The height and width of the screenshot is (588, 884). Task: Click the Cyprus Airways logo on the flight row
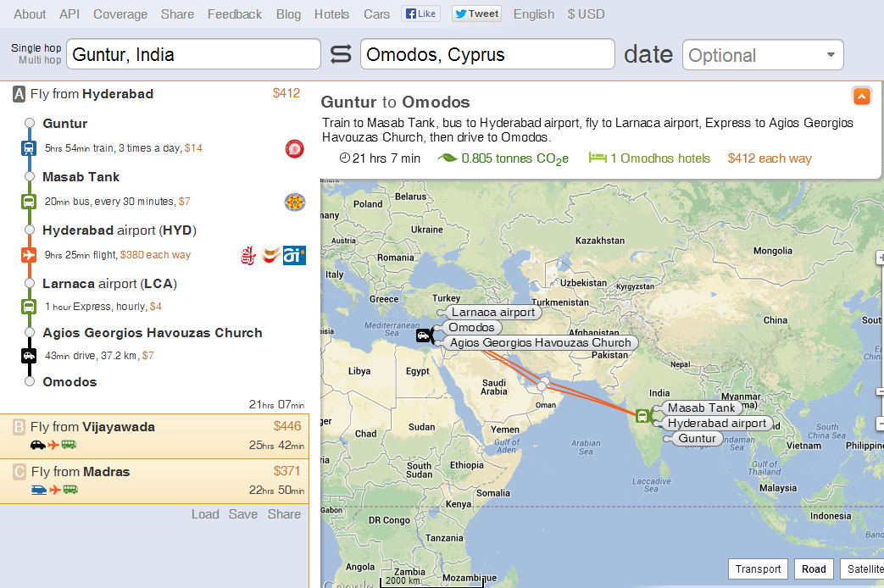271,255
